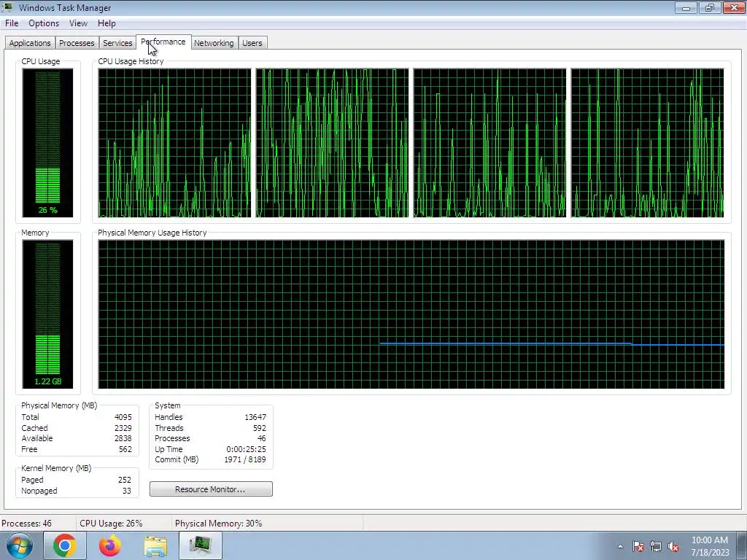
Task: Close the Task Manager window
Action: [x=734, y=7]
